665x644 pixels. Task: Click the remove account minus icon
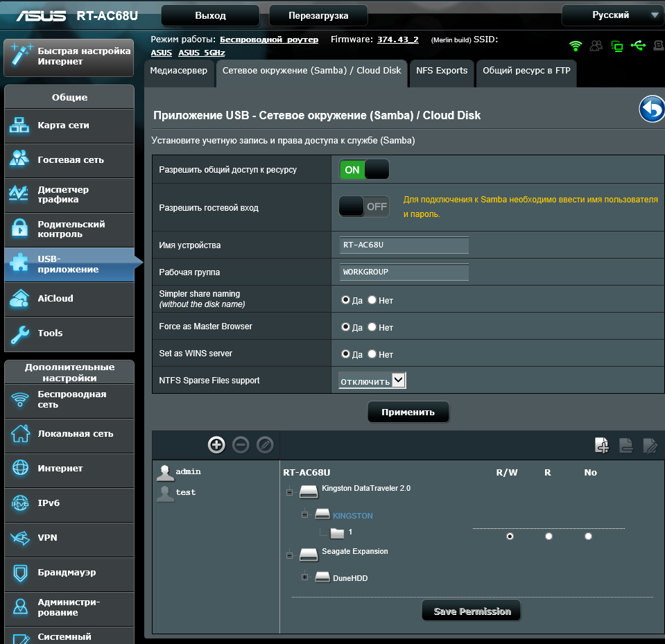[241, 445]
